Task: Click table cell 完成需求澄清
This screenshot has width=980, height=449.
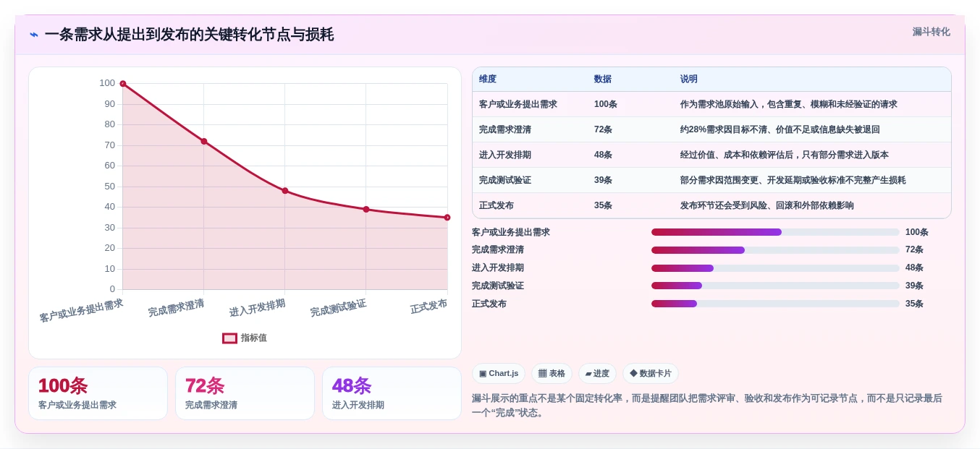Action: click(x=505, y=129)
